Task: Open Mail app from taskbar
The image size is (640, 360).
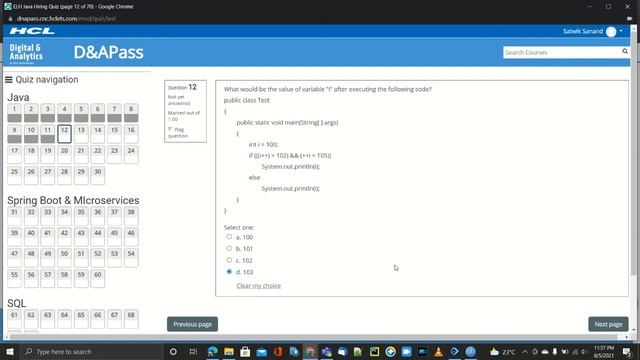Action: click(x=261, y=352)
